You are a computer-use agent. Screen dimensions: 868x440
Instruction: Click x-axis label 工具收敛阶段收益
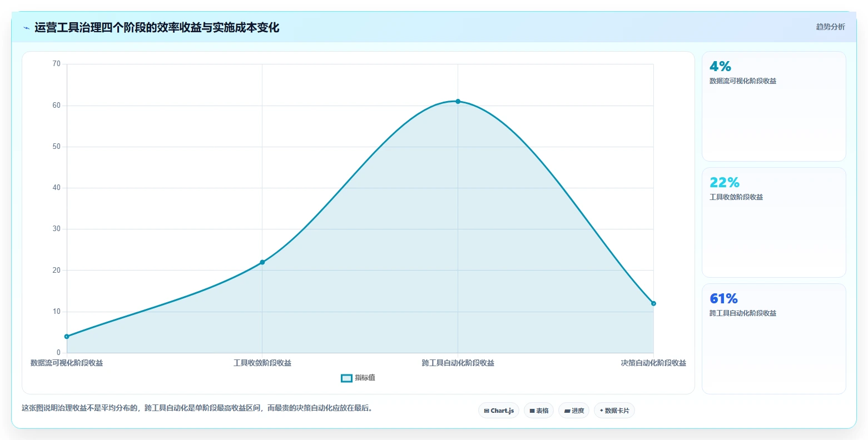pos(262,363)
